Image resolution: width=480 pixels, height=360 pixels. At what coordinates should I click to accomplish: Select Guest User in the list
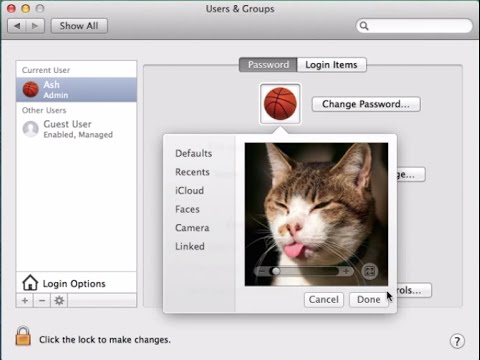[76, 129]
